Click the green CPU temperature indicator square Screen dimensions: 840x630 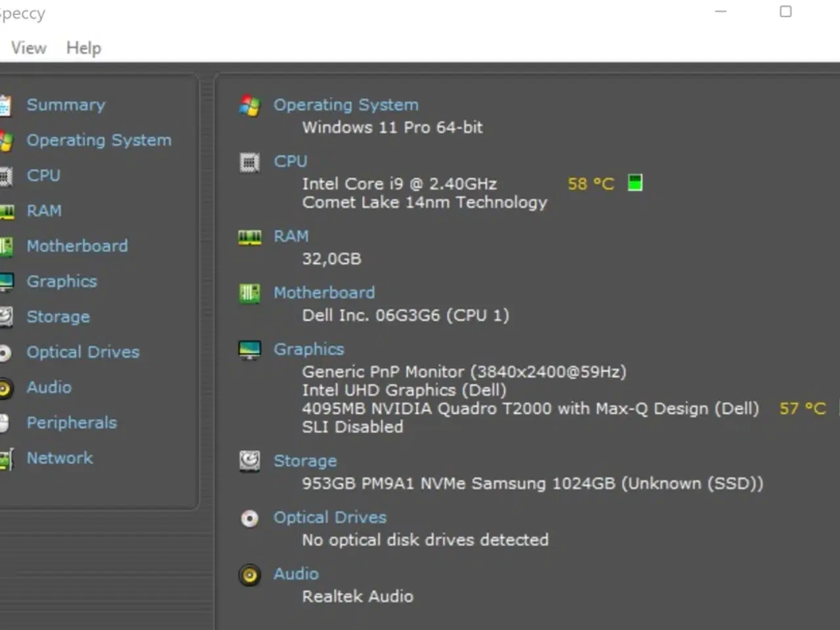(x=635, y=183)
